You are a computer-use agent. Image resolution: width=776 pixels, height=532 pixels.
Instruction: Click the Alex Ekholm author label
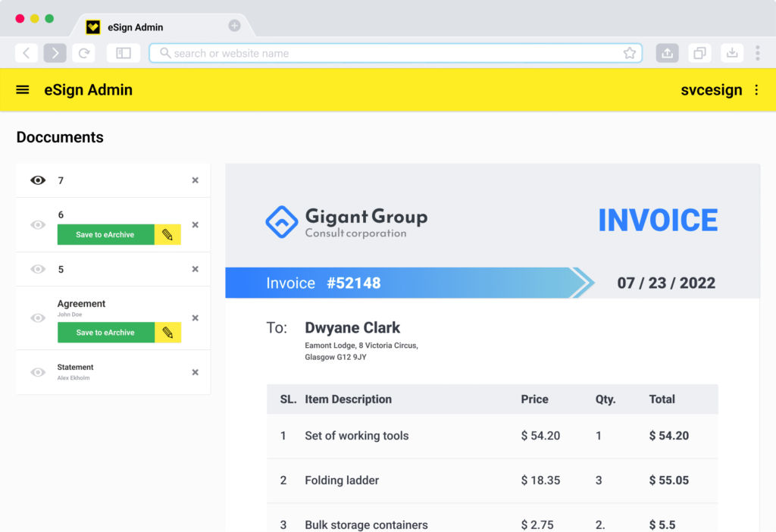[74, 378]
